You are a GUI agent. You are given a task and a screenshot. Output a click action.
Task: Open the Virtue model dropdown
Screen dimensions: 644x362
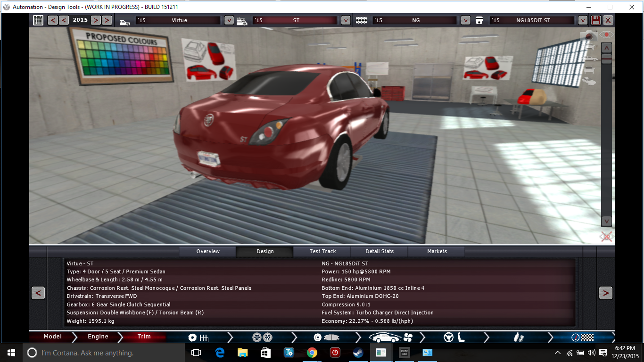(x=229, y=20)
